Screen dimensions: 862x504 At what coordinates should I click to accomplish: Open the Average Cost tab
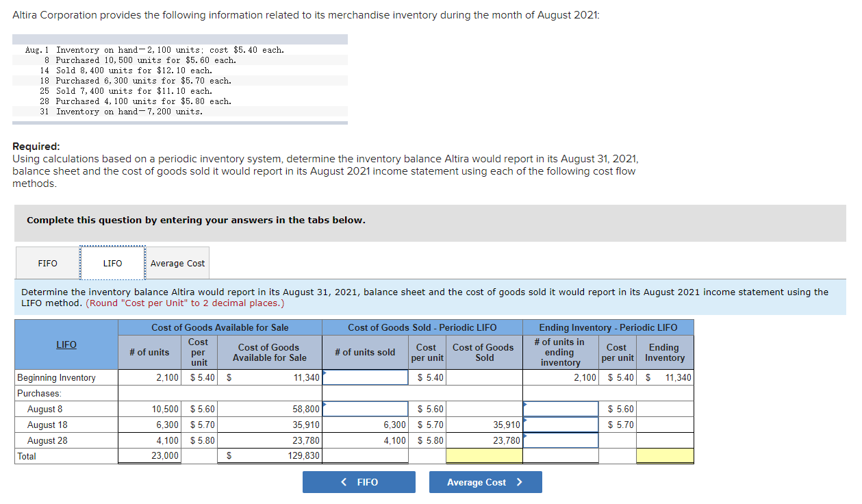point(177,263)
